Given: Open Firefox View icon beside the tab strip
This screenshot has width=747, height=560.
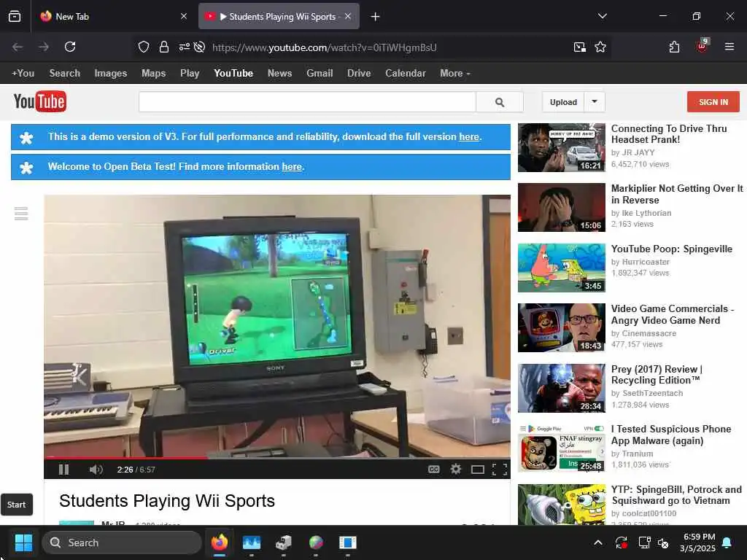Looking at the screenshot, I should pyautogui.click(x=15, y=16).
